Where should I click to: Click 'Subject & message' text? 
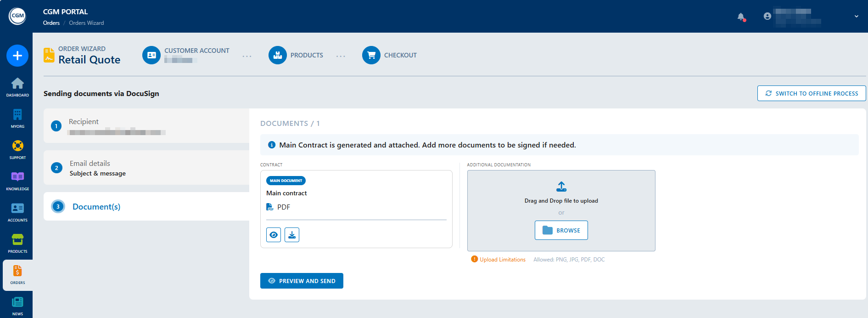pos(98,173)
